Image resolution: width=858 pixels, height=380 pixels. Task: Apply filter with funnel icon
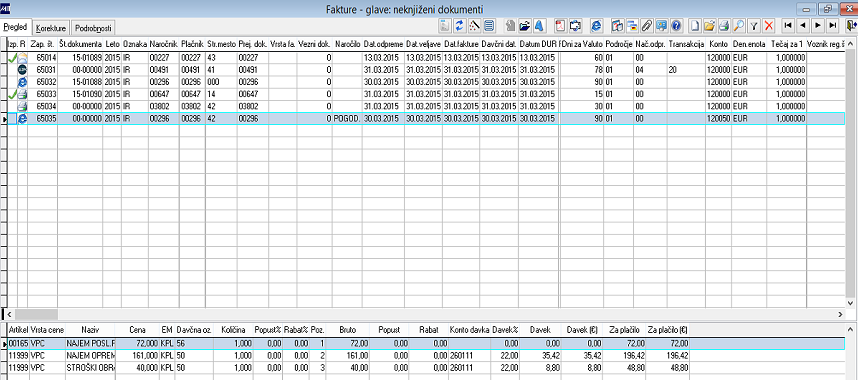click(x=754, y=25)
